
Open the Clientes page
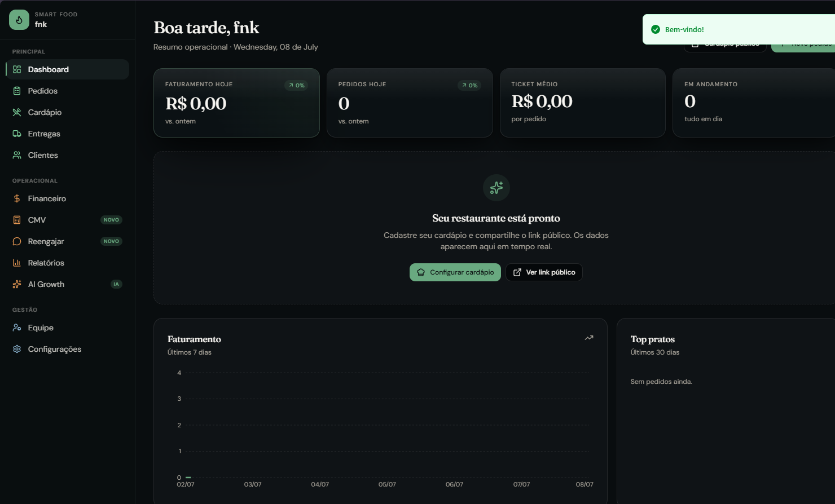[67, 155]
